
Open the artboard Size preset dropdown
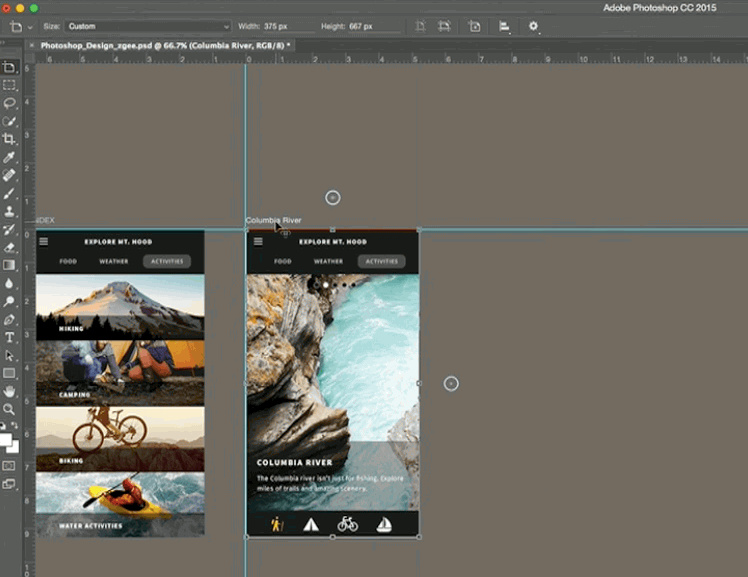(x=148, y=26)
